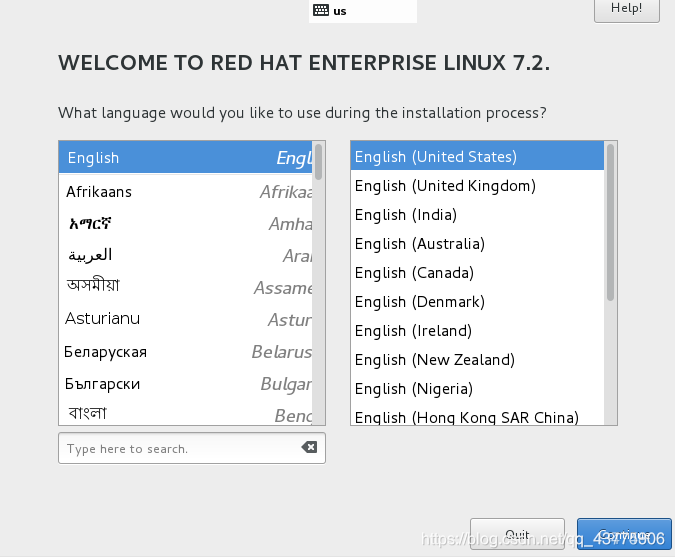Focus the Type here to search field
This screenshot has width=675, height=558.
pos(192,448)
